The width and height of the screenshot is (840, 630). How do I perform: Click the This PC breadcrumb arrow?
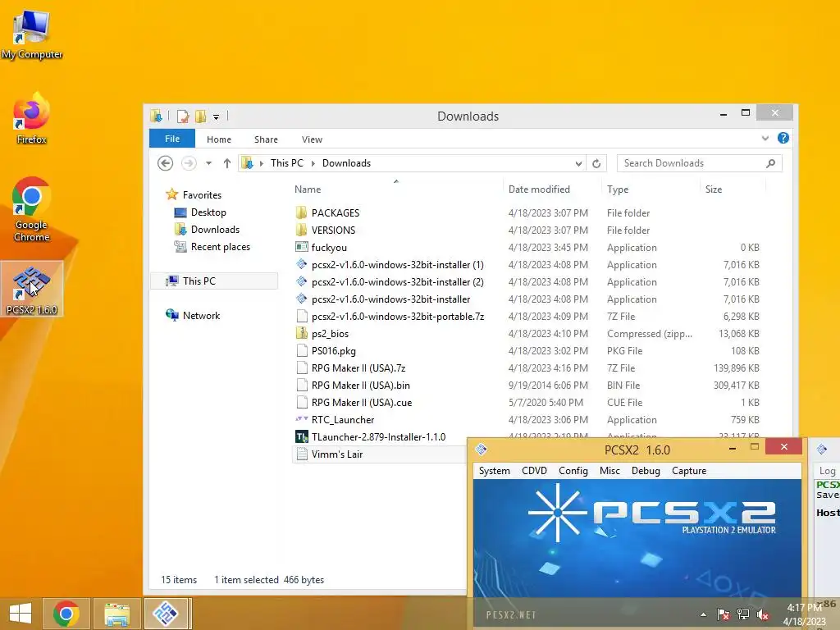pos(313,163)
